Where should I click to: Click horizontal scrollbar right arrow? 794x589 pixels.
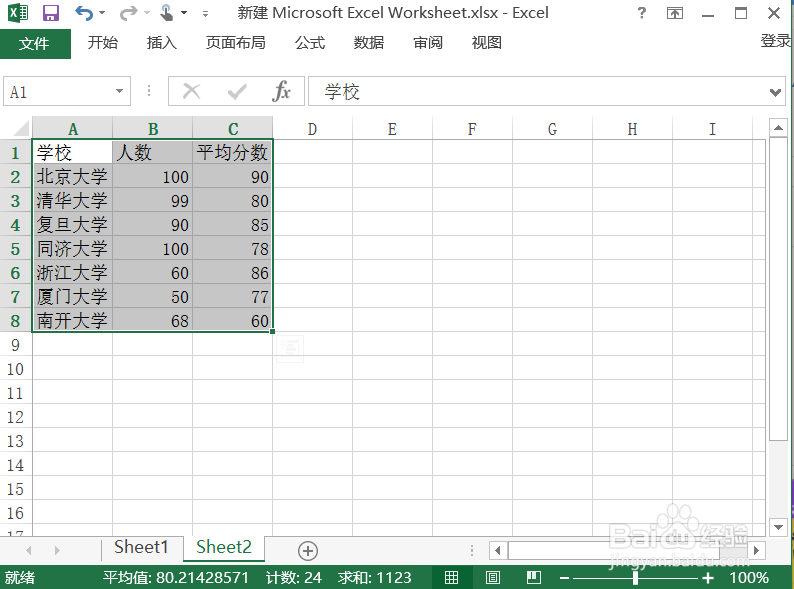(x=757, y=551)
